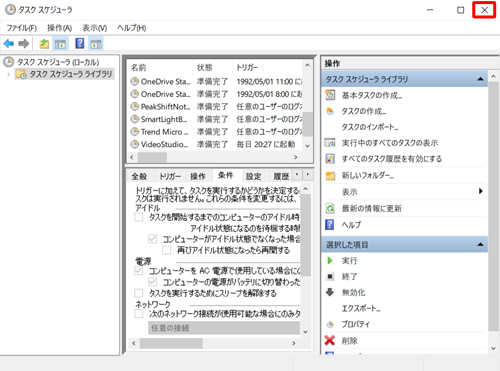500x371 pixels.
Task: Select OneDrive Sta.. task at 8:00
Action: (217, 94)
